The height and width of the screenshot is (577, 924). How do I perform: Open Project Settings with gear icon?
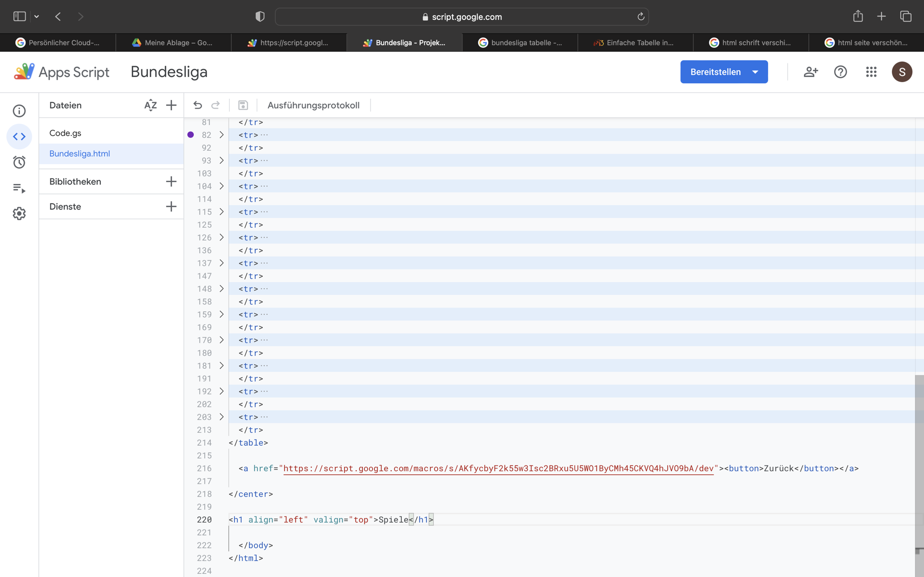[19, 213]
